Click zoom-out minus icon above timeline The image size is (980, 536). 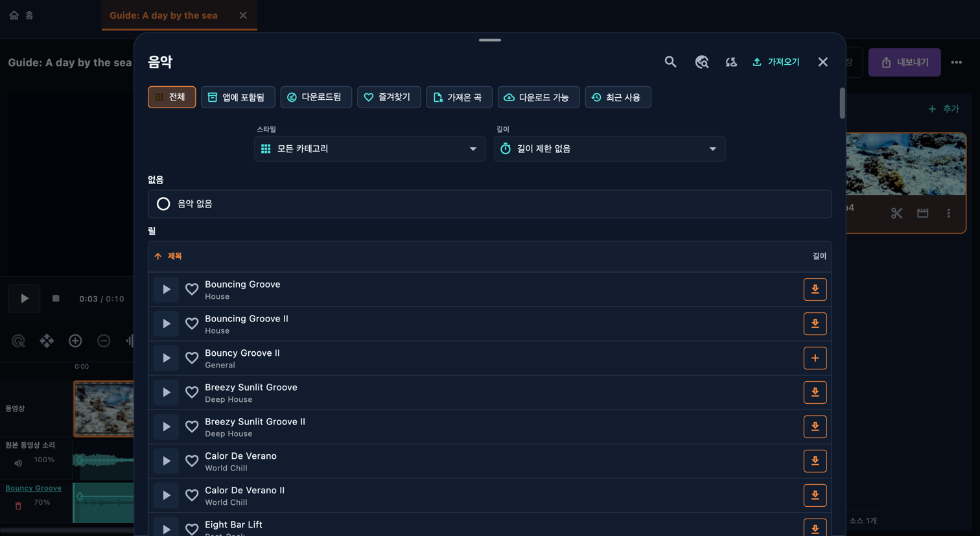click(x=104, y=340)
